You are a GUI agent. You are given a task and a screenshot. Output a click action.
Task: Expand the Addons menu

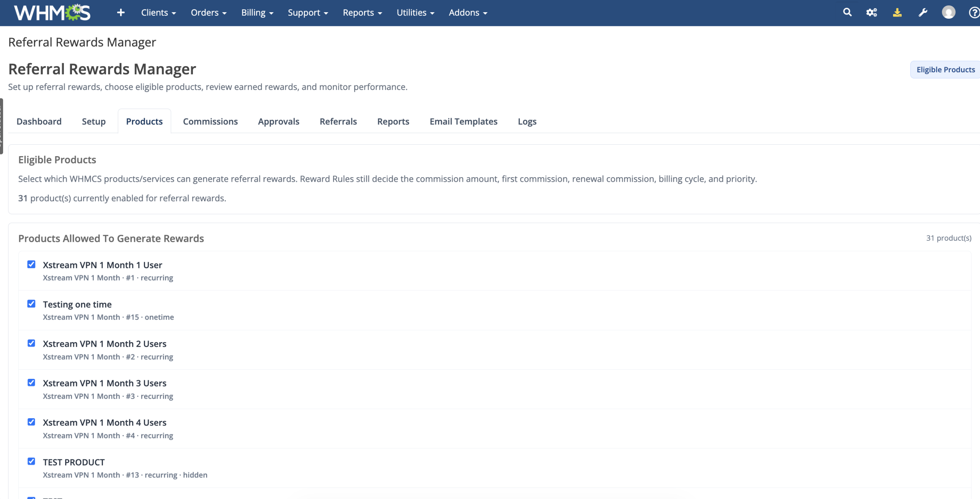pyautogui.click(x=468, y=13)
